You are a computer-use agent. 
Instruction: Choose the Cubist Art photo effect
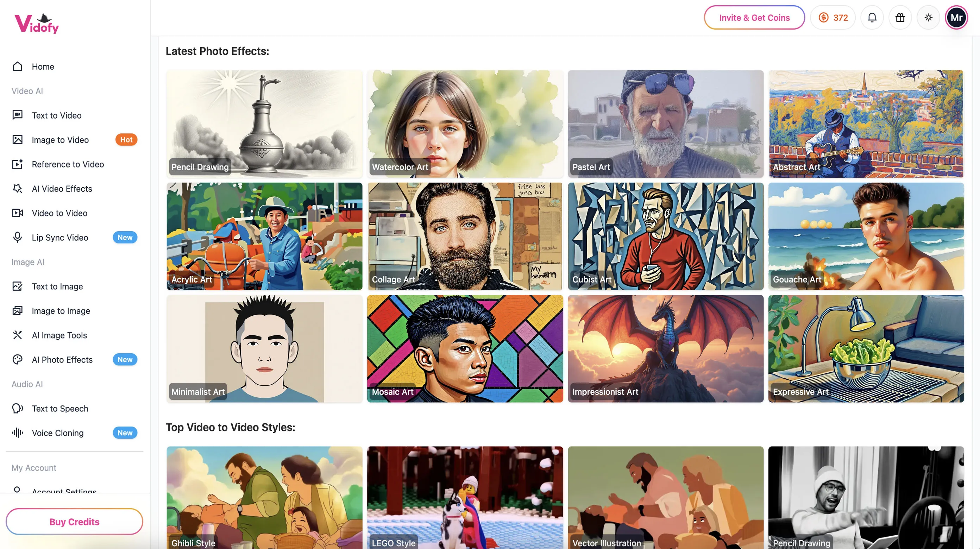[665, 236]
